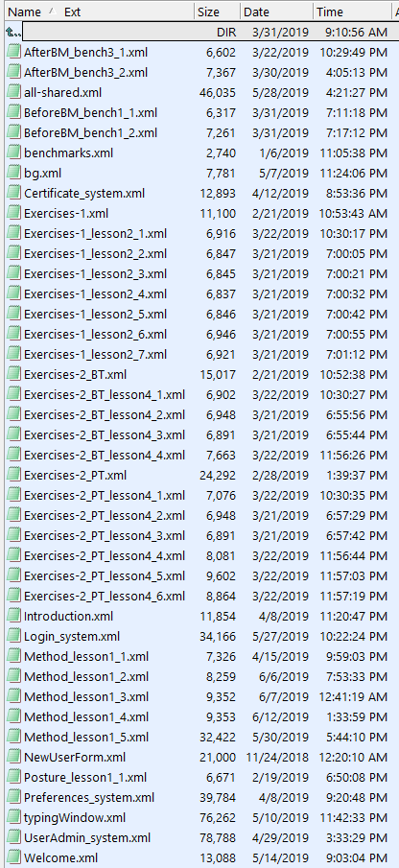The height and width of the screenshot is (868, 399).
Task: Sort files by the Ext column header
Action: coord(72,12)
